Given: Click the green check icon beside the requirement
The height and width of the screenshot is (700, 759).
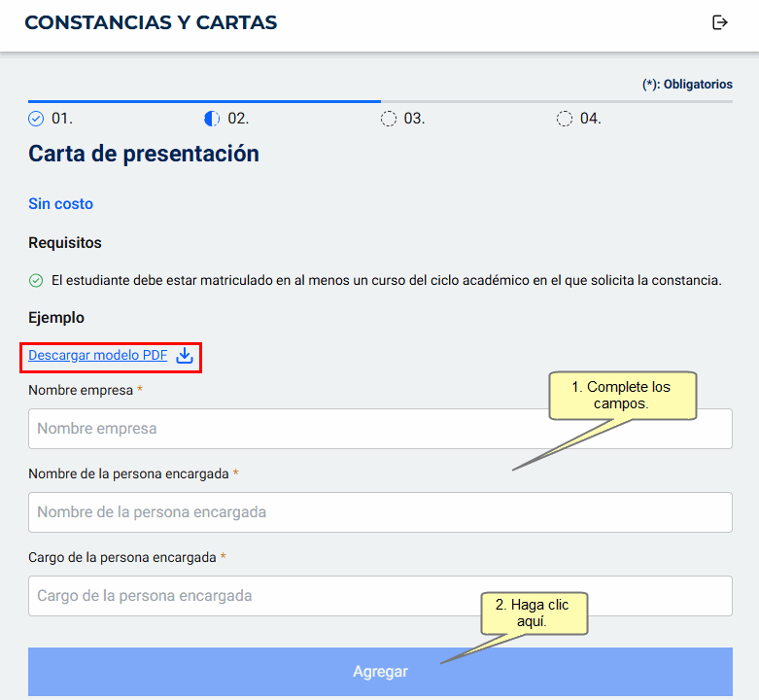Looking at the screenshot, I should coord(36,281).
